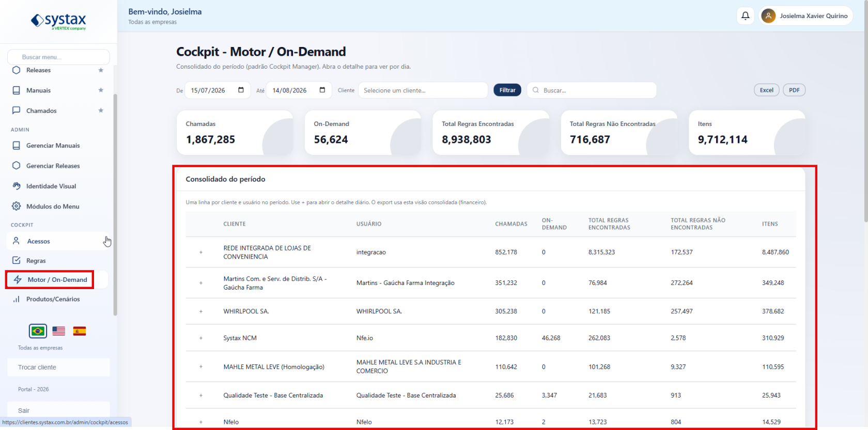Click the CHAMADAS column header

[511, 224]
